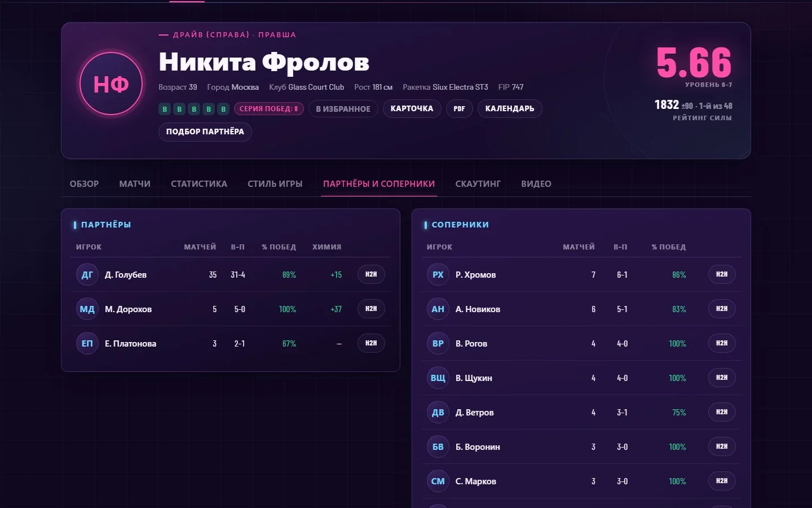Image resolution: width=812 pixels, height=508 pixels.
Task: Click the name М. Дорохов
Action: coord(128,309)
